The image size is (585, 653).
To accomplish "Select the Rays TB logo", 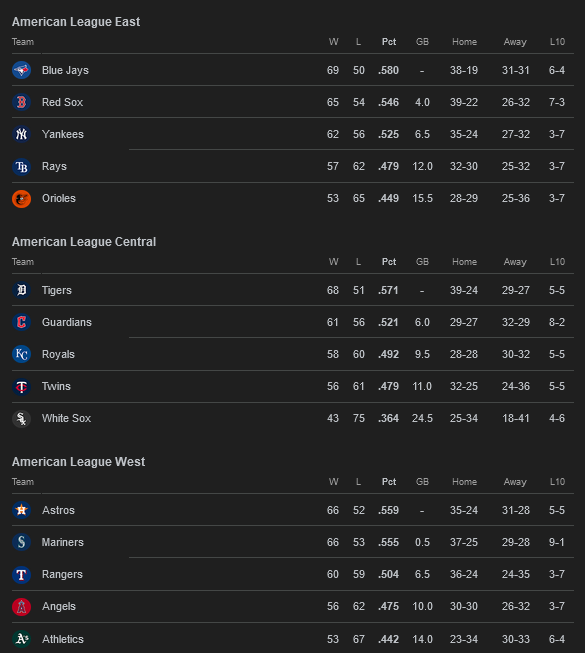I will tap(22, 167).
